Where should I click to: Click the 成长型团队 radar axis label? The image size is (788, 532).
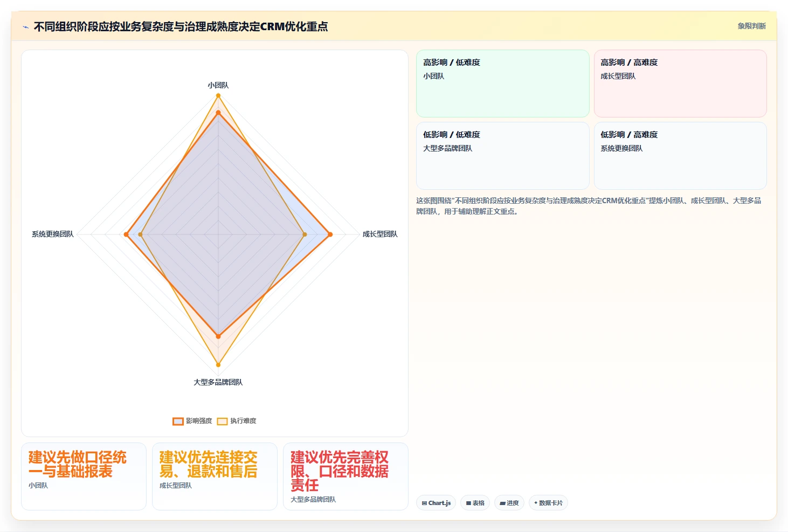click(x=380, y=234)
